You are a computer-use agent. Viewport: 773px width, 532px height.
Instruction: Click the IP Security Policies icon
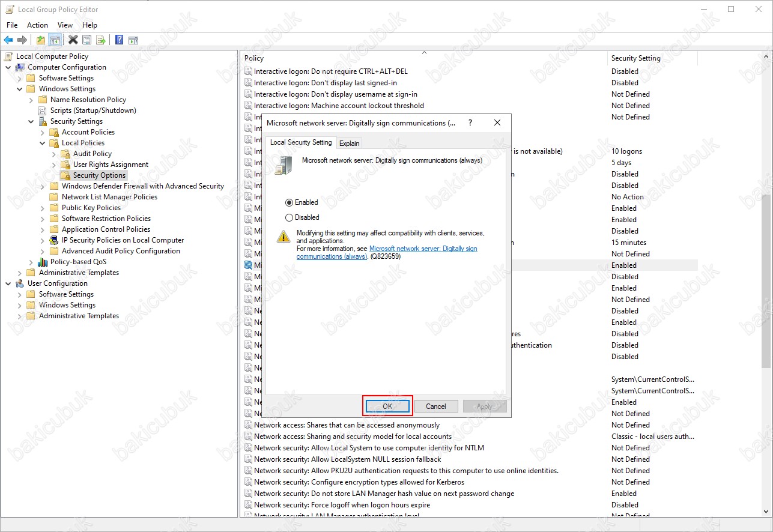pyautogui.click(x=54, y=240)
